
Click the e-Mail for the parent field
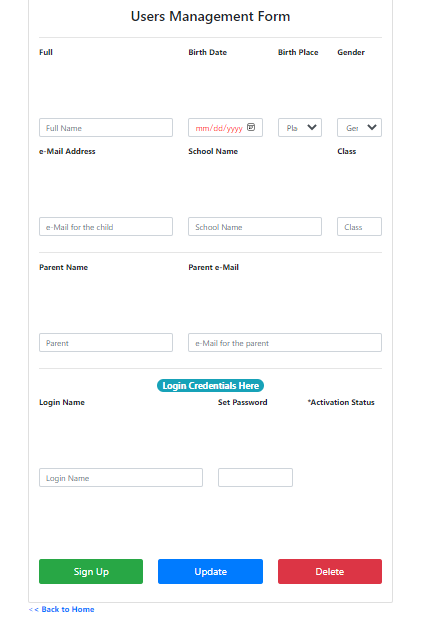[285, 343]
